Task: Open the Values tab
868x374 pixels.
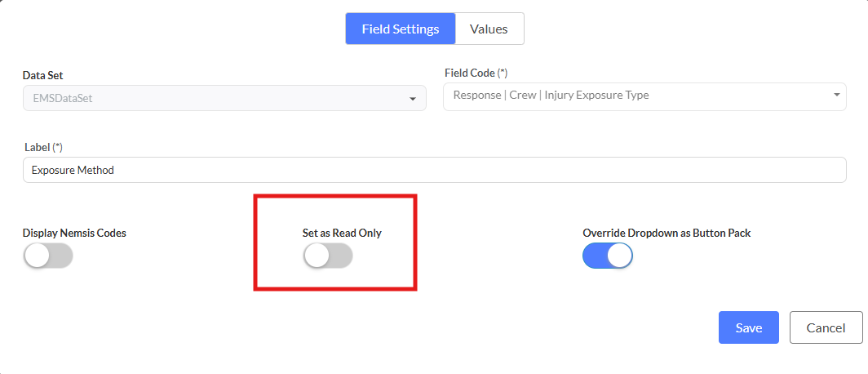Action: [x=489, y=29]
